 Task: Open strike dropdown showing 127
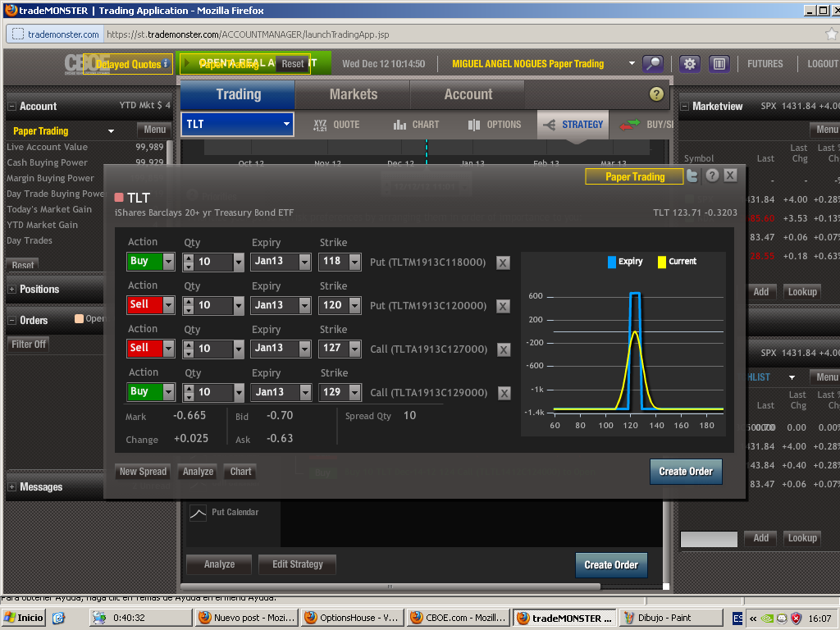(354, 349)
